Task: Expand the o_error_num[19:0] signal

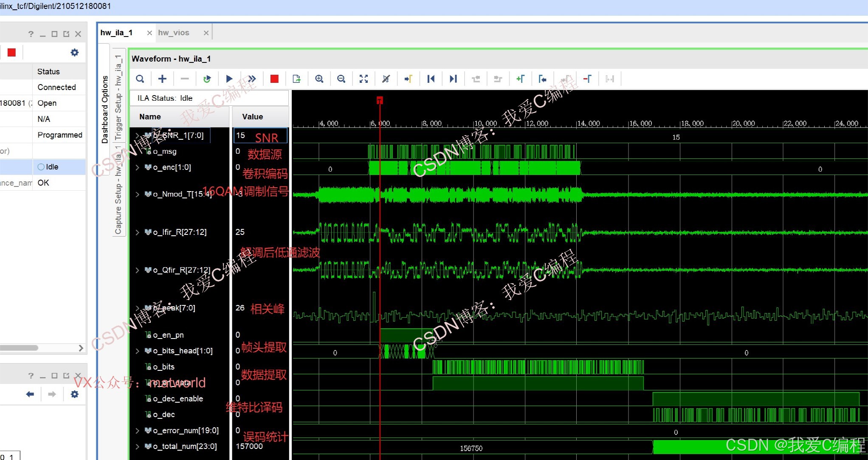Action: (137, 431)
